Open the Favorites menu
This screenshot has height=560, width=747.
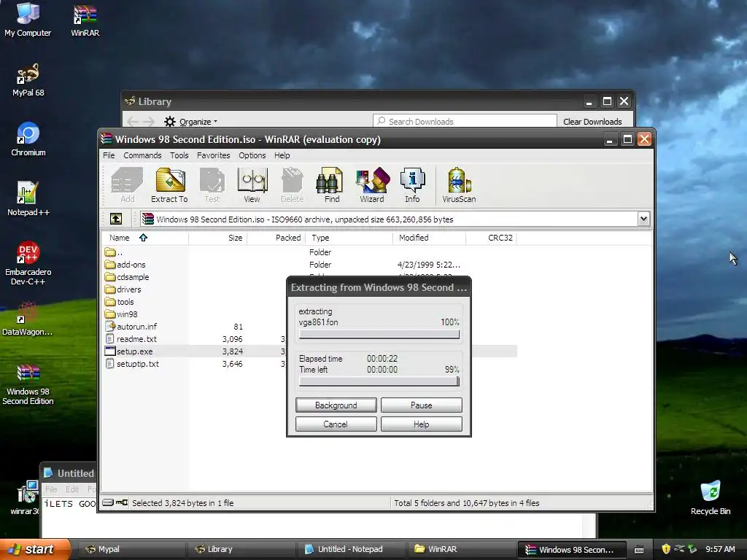(x=214, y=155)
